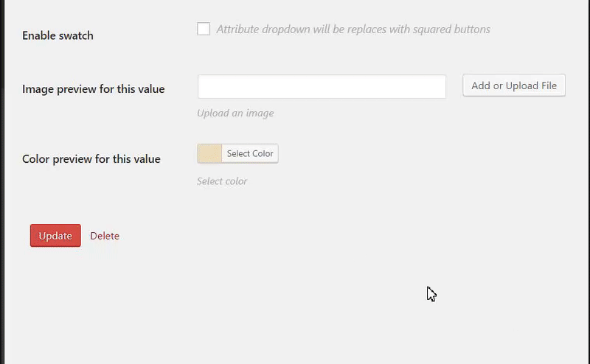Open the 'Select Color' picker button
The width and height of the screenshot is (590, 364).
click(250, 153)
